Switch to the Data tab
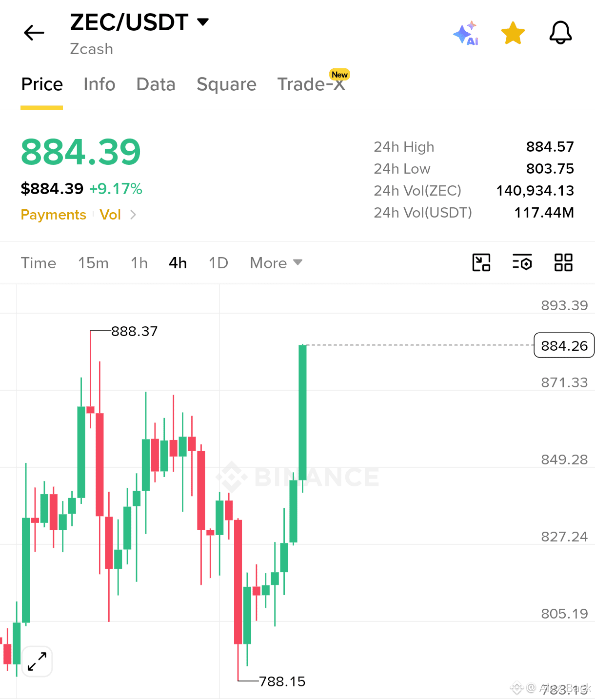Screen dimensions: 595x700 tap(156, 84)
